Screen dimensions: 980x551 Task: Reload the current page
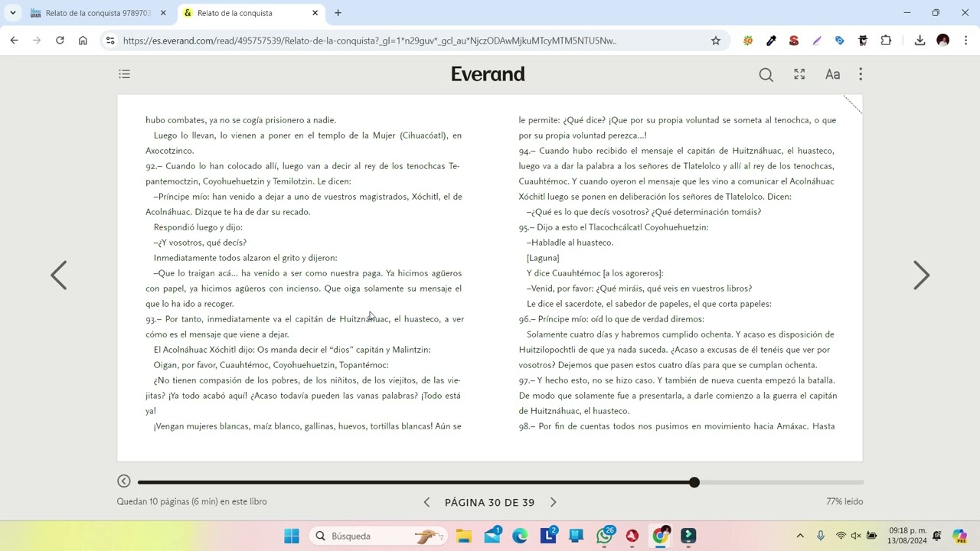[60, 41]
